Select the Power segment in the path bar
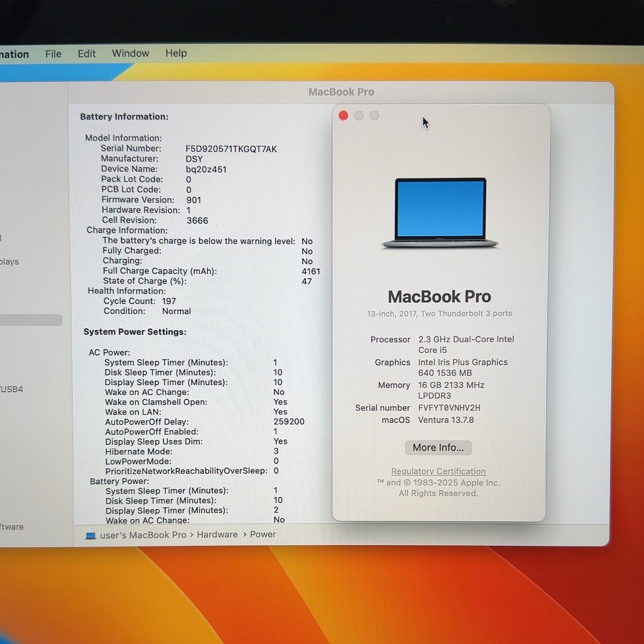Image resolution: width=644 pixels, height=644 pixels. [263, 534]
